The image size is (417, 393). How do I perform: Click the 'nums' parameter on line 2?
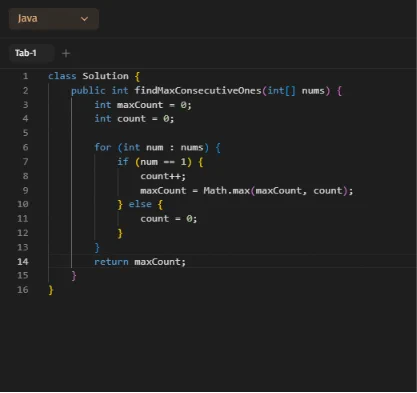(x=313, y=91)
